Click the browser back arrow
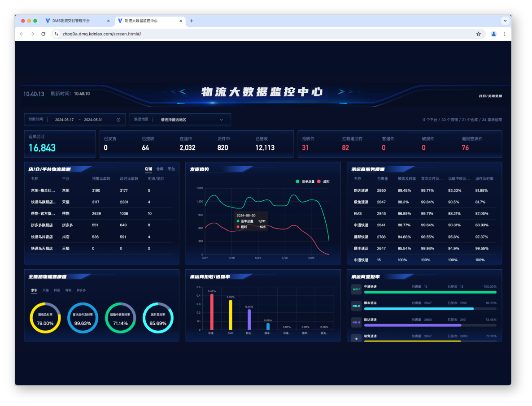The height and width of the screenshot is (406, 532). [x=22, y=34]
